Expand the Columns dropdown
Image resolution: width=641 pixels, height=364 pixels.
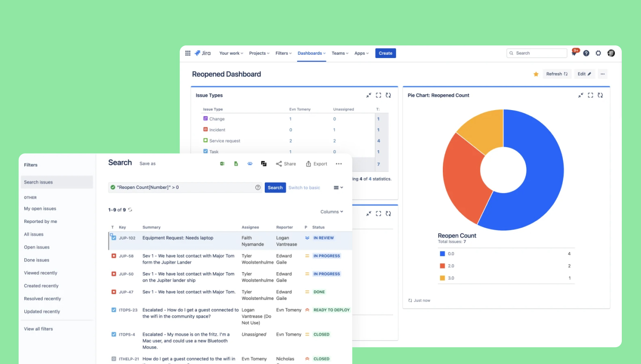pyautogui.click(x=332, y=212)
